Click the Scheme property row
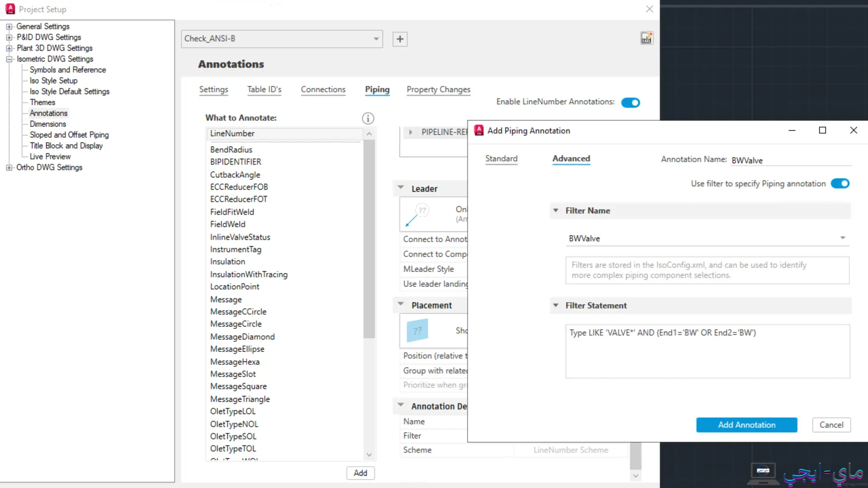 [514, 450]
